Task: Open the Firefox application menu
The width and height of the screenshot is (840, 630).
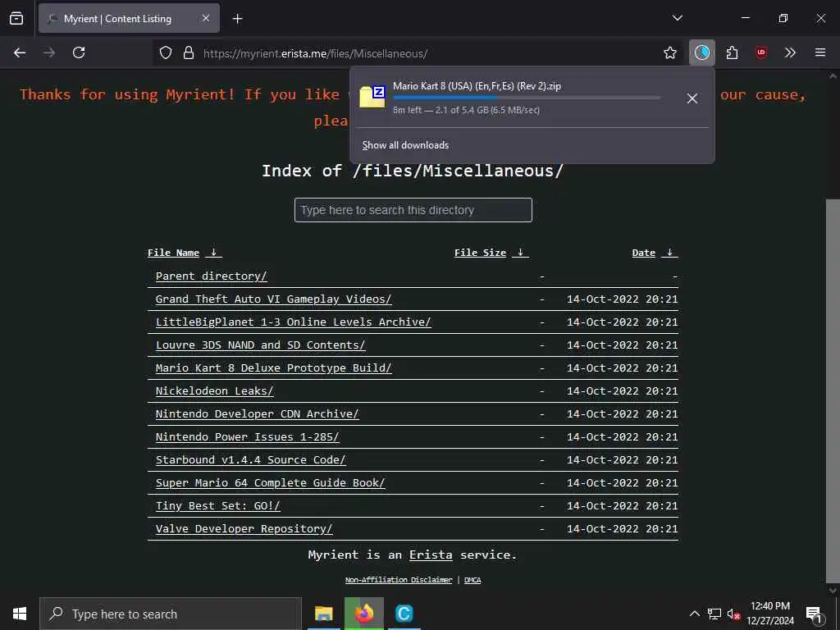Action: tap(820, 52)
